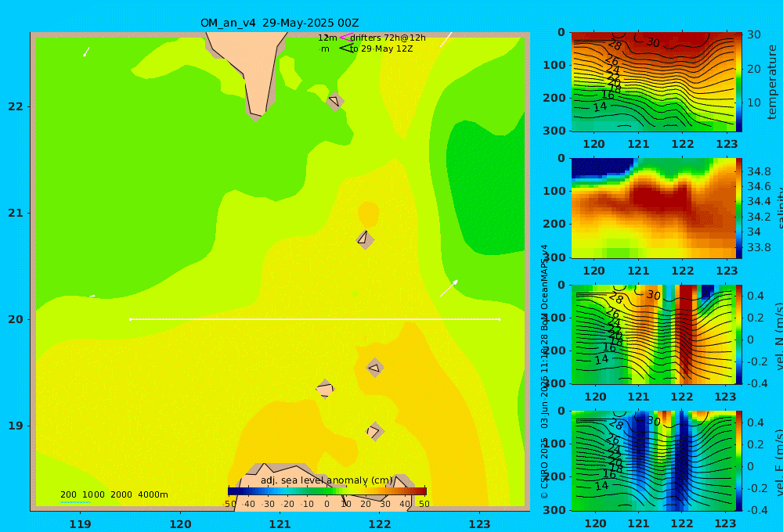The width and height of the screenshot is (783, 532).
Task: Open the vel. N section panel
Action: click(x=653, y=334)
